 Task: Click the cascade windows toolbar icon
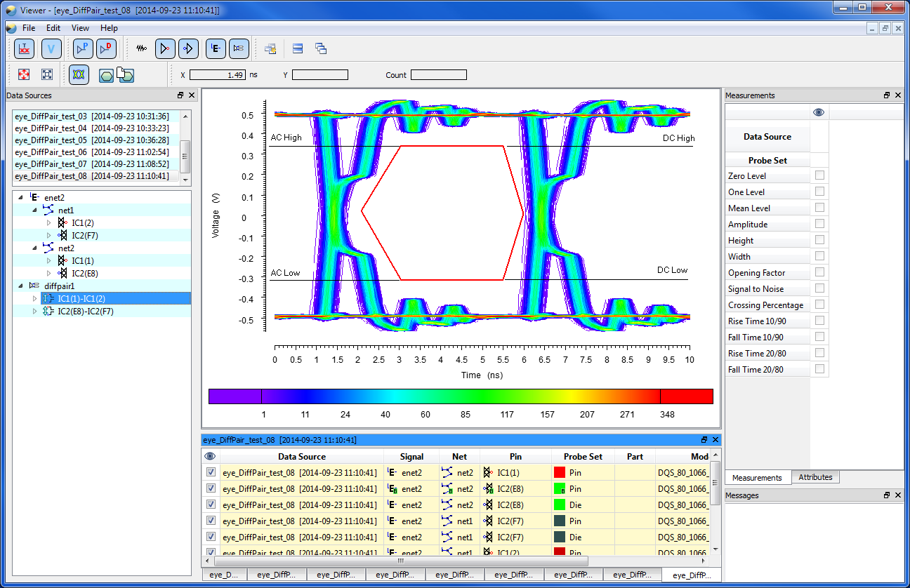click(x=321, y=48)
